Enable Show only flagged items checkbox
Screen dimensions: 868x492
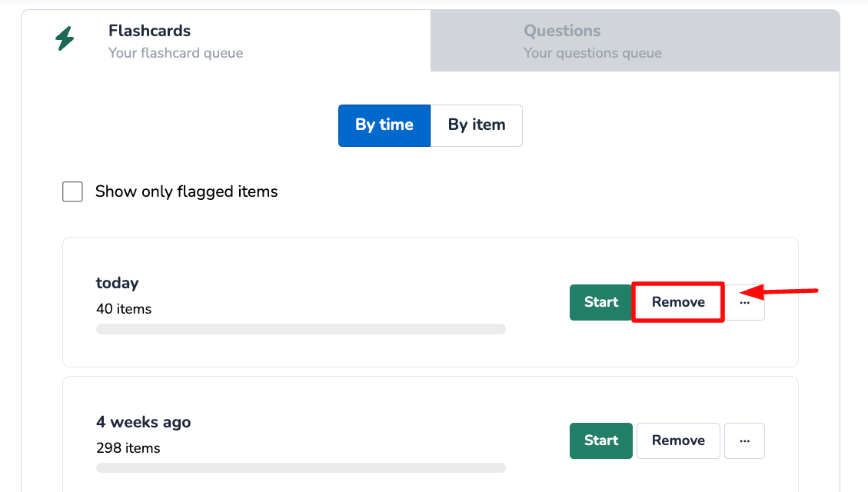(72, 191)
